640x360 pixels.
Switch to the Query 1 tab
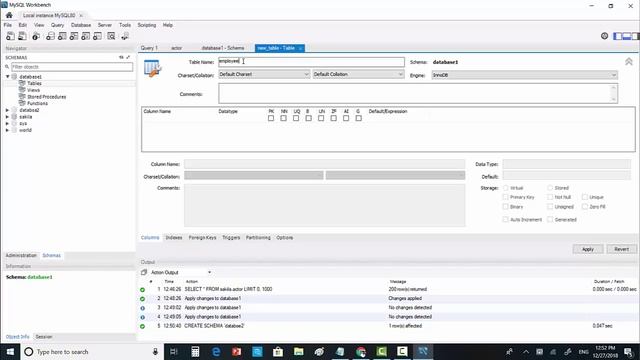point(149,48)
